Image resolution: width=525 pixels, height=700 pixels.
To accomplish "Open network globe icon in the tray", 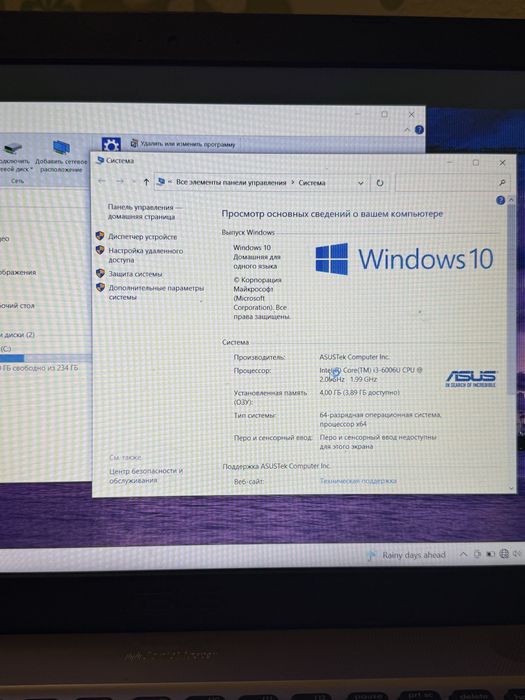I will pyautogui.click(x=504, y=554).
